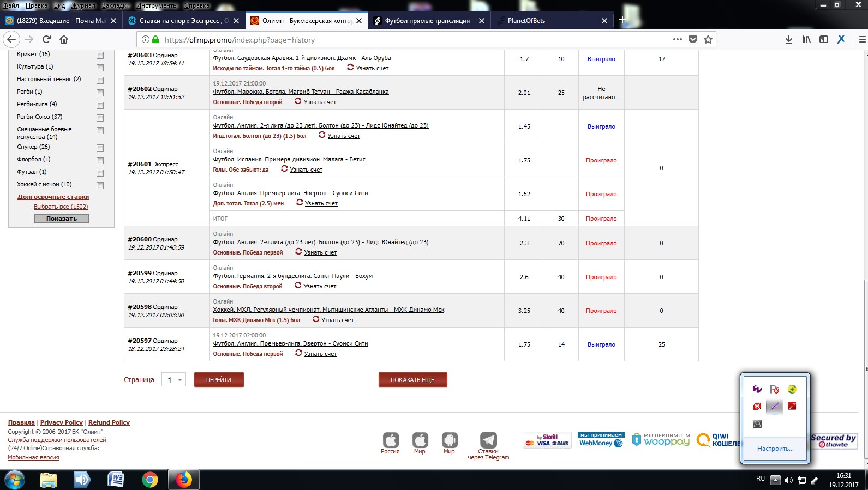Open the browser home page icon
Image resolution: width=868 pixels, height=490 pixels.
pyautogui.click(x=64, y=39)
